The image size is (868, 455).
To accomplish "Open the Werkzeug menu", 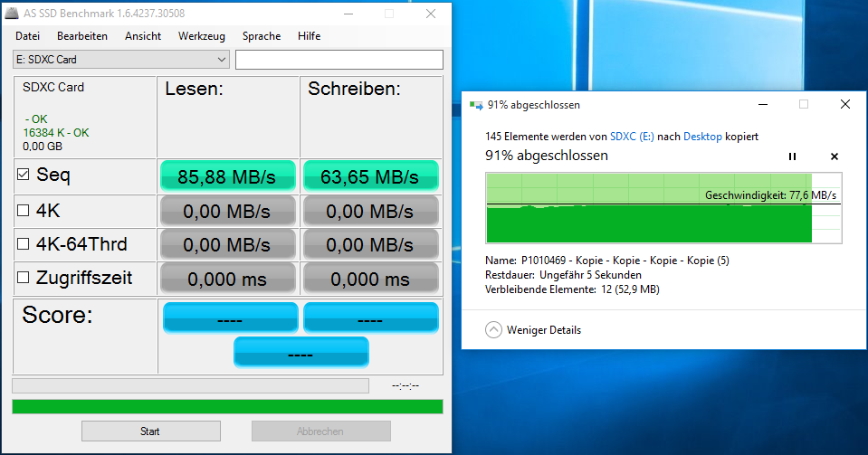I will (202, 36).
